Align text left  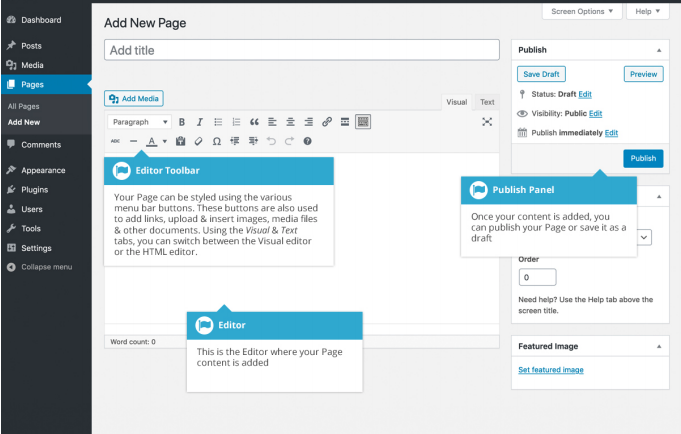[x=272, y=122]
